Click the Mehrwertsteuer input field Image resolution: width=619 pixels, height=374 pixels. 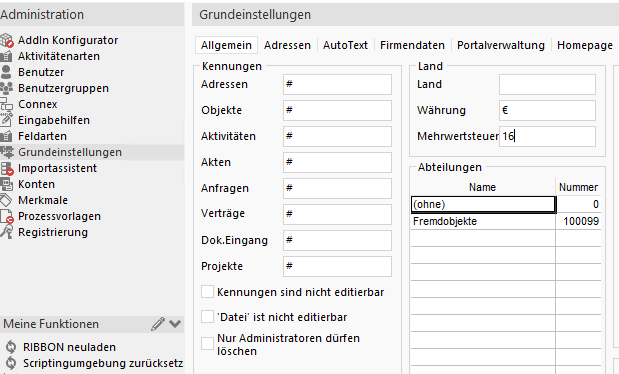[547, 136]
